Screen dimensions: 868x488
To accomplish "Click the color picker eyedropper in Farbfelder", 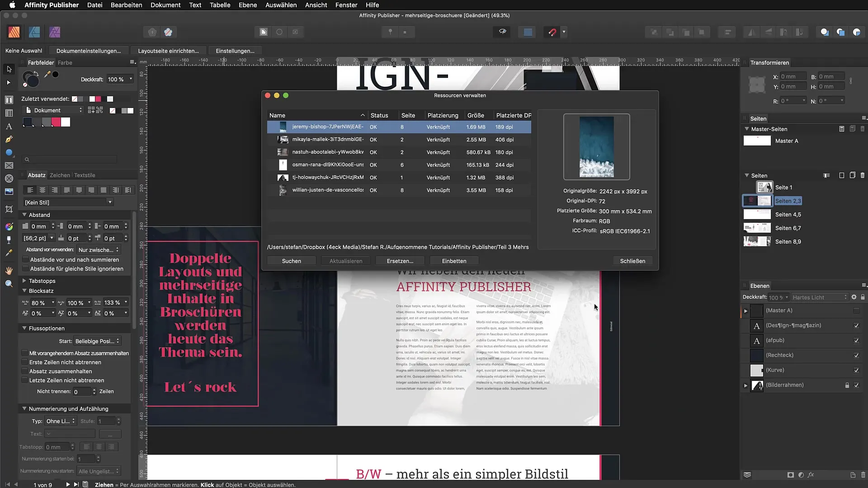I will click(x=47, y=75).
